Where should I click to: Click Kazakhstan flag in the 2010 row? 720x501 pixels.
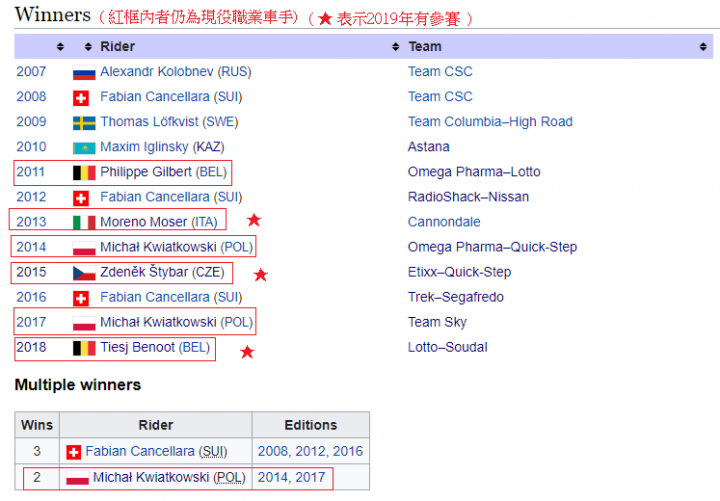point(84,148)
